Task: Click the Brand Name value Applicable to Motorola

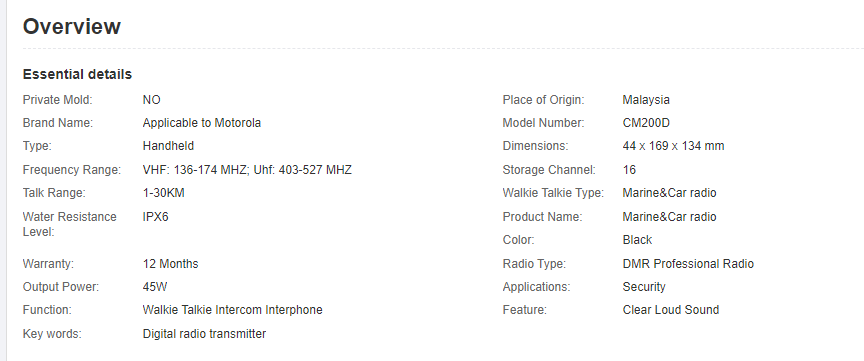Action: (x=202, y=123)
